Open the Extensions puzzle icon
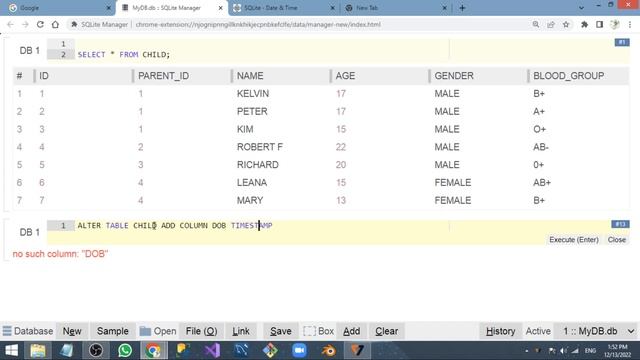Viewport: 640px width, 360px height. coord(584,24)
